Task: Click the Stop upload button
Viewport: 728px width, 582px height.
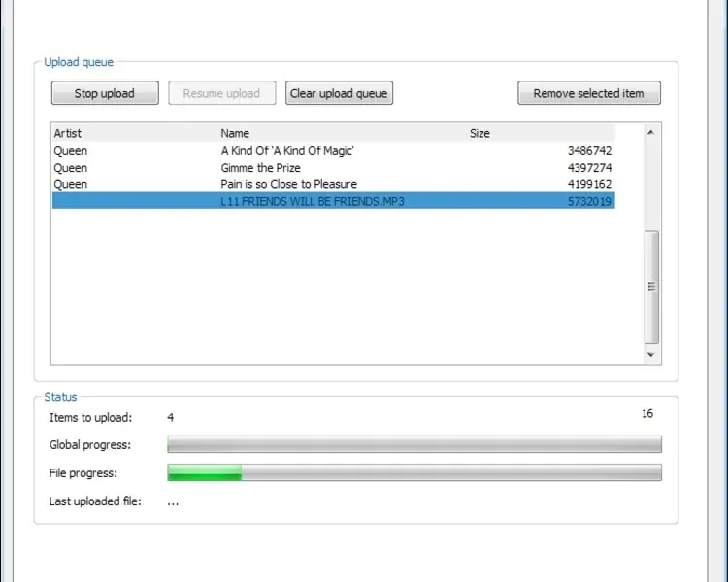Action: coord(105,93)
